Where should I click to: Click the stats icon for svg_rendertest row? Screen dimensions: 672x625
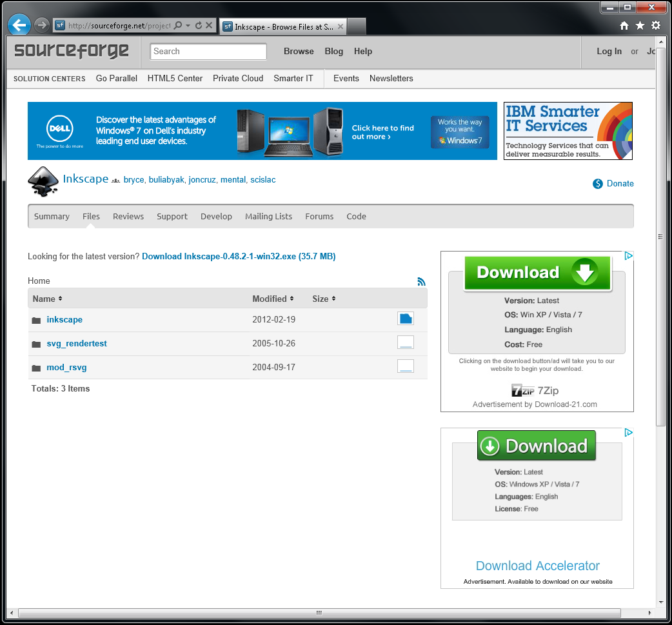(406, 342)
